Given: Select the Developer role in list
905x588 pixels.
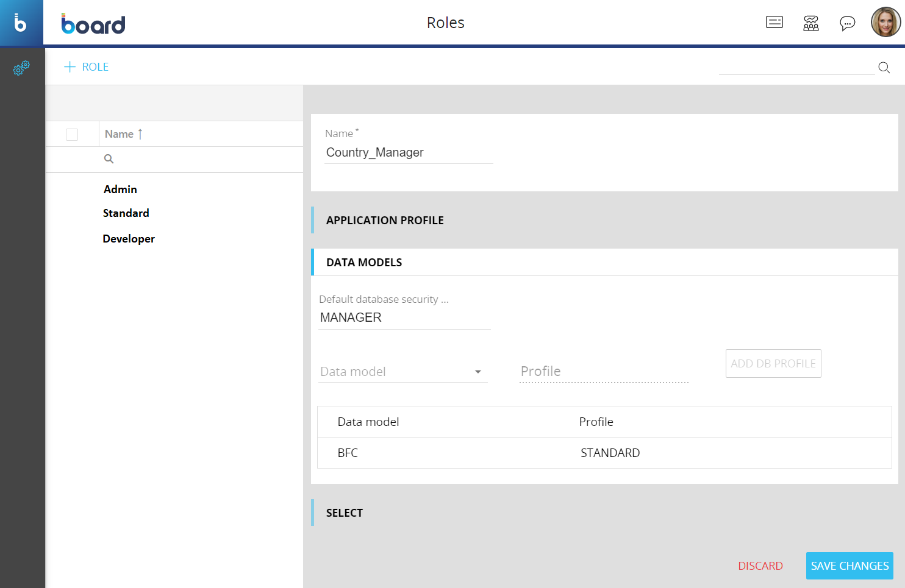Looking at the screenshot, I should [x=129, y=239].
